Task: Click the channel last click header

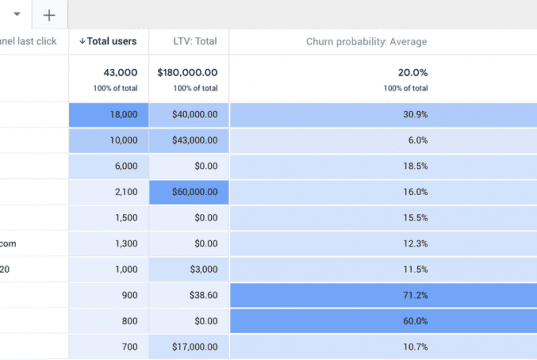Action: (x=28, y=41)
